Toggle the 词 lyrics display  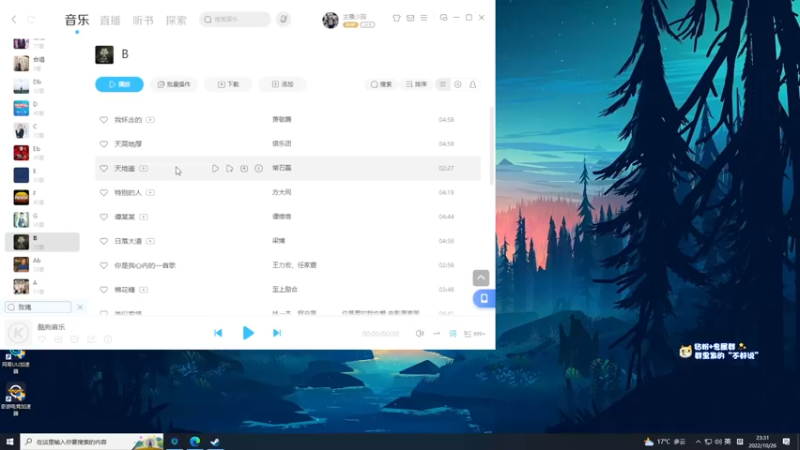pos(453,334)
